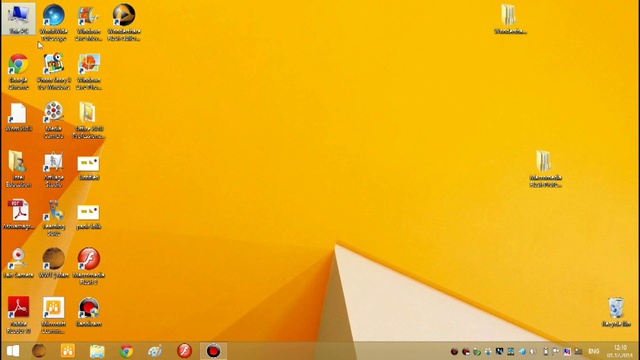Select the Macromedia Flash folder on right side
640x360 pixels.
pos(545,169)
